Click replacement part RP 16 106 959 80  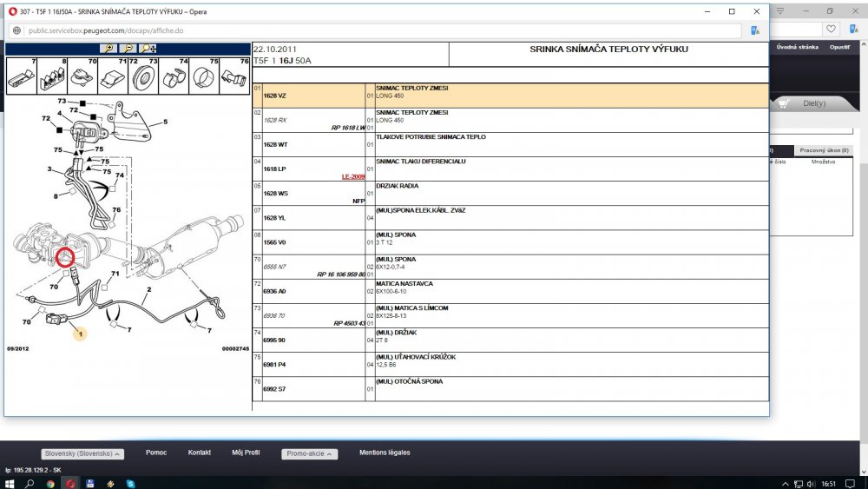(341, 274)
